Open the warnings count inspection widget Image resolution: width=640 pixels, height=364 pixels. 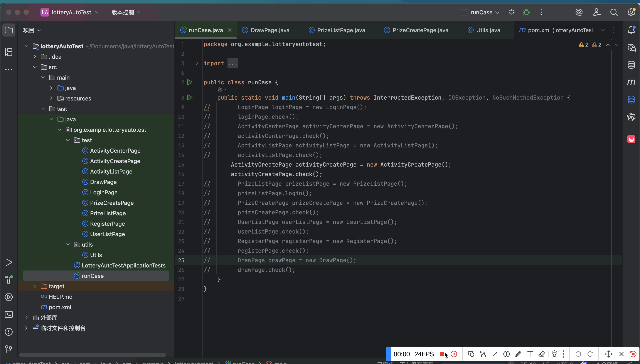point(590,45)
